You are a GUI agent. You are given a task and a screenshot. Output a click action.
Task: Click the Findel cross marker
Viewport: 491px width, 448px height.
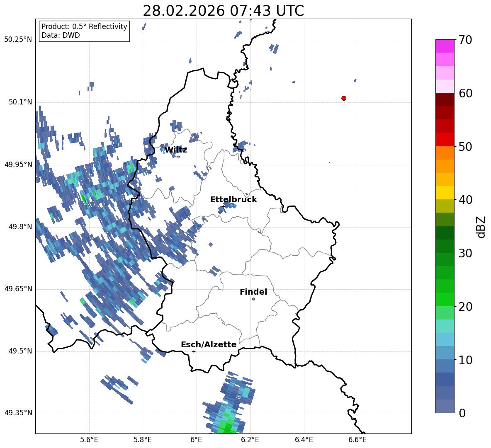click(253, 299)
